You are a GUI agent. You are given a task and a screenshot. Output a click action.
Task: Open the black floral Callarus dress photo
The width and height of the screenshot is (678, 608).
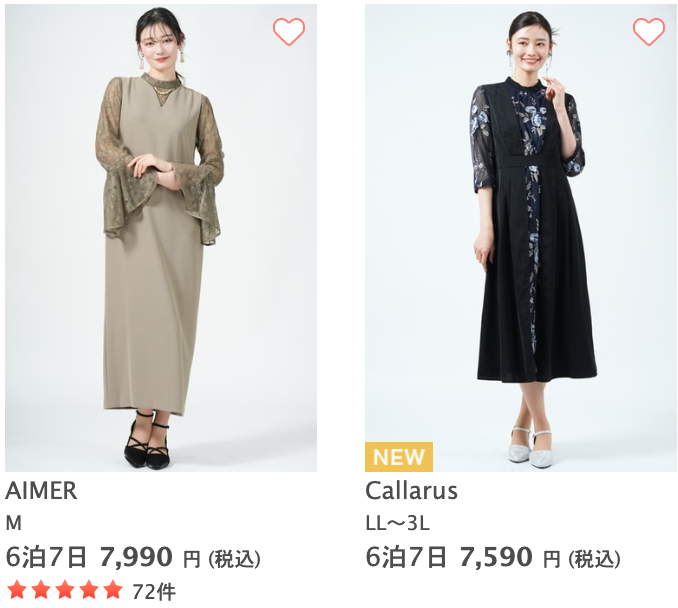pyautogui.click(x=521, y=238)
